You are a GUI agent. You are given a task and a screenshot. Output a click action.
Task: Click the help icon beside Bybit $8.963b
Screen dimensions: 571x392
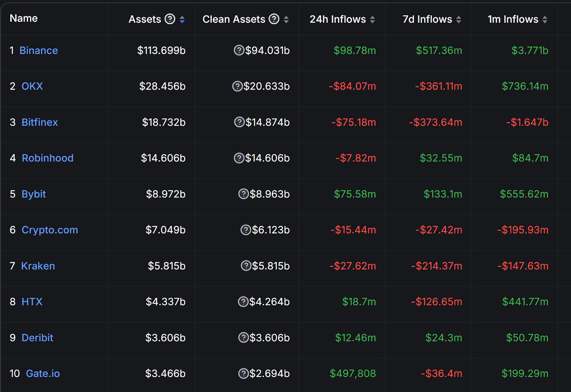243,194
